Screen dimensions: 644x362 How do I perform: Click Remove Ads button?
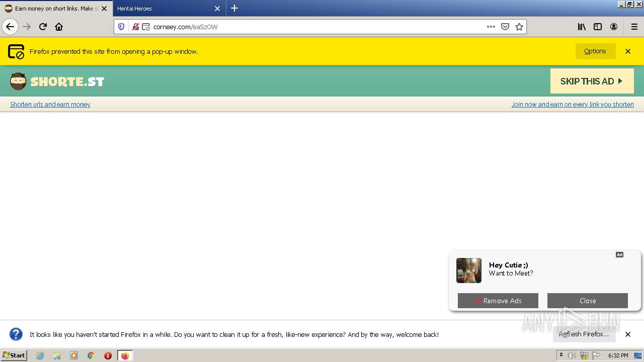(498, 301)
